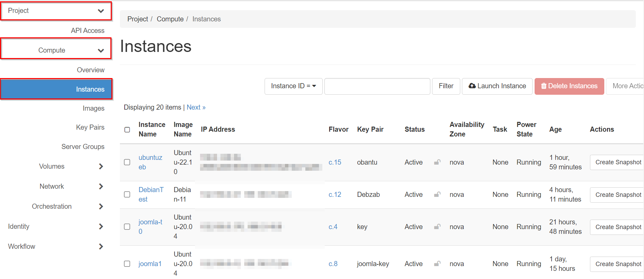Screen dimensions: 644x279
Task: Select the DebianTest instance checkbox
Action: pos(127,194)
